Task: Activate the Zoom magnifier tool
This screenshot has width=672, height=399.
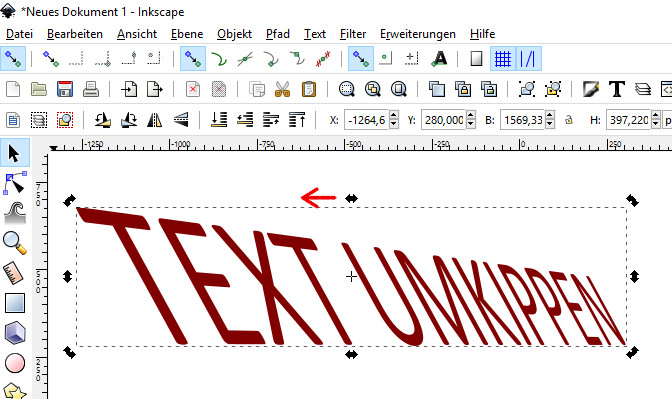Action: tap(15, 243)
